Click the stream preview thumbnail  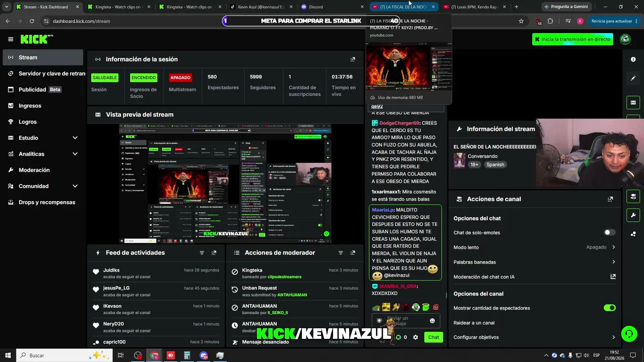[x=225, y=184]
